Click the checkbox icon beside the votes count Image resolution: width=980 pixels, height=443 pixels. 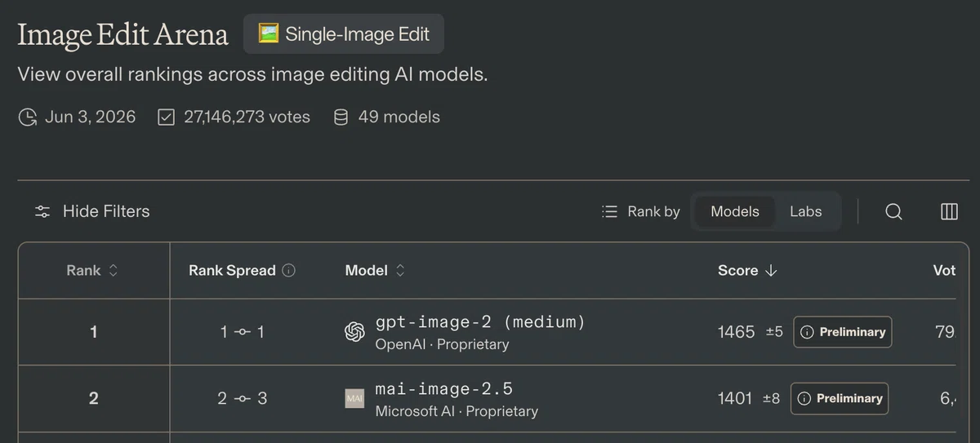pos(166,117)
